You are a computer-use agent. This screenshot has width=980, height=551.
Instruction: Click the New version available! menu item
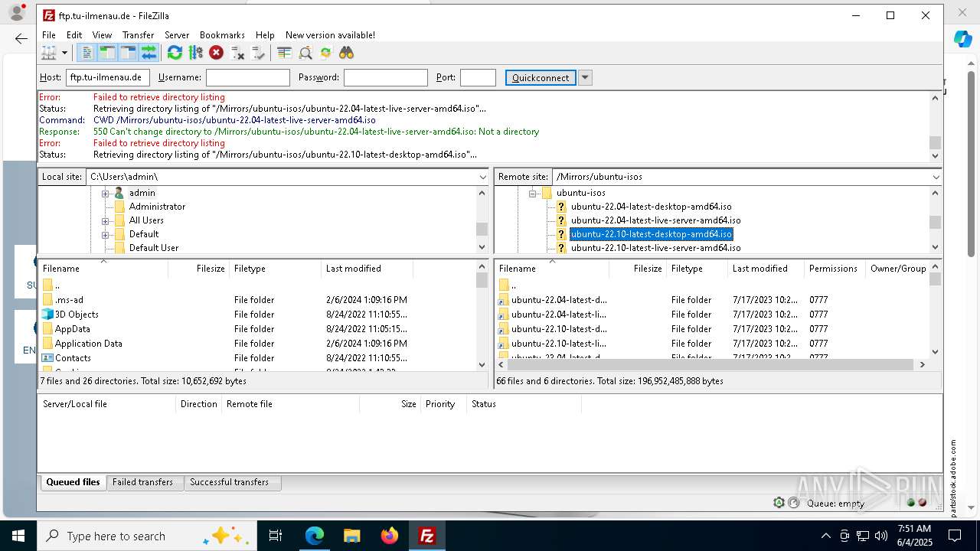[330, 35]
